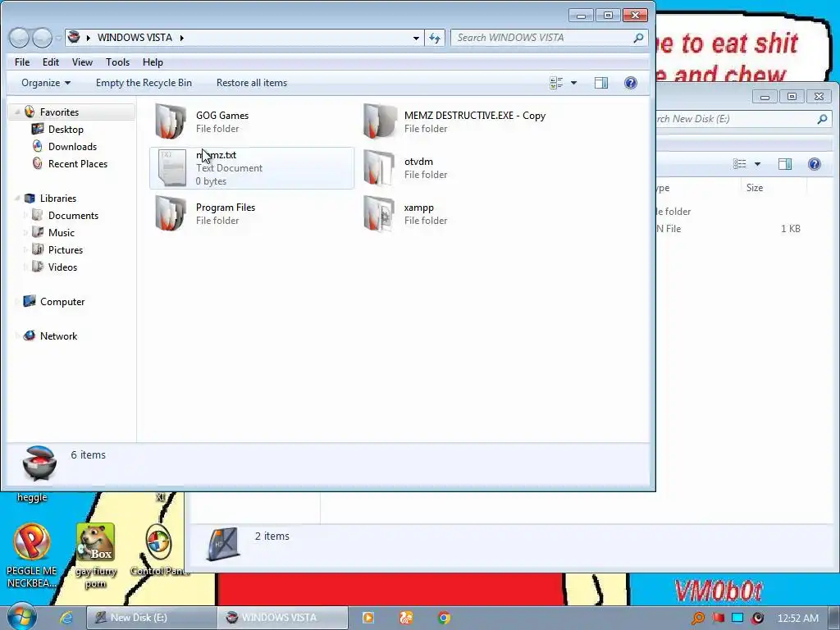Viewport: 840px width, 630px height.
Task: Click the Desktop icon in Favorites
Action: [x=38, y=129]
